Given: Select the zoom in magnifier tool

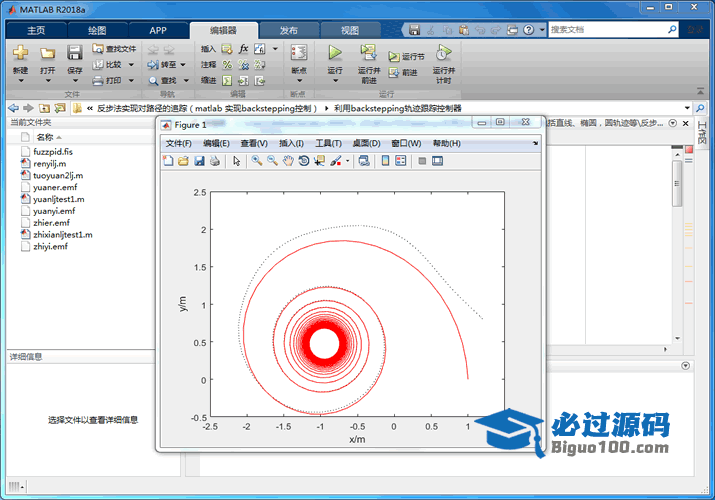Looking at the screenshot, I should [x=257, y=161].
